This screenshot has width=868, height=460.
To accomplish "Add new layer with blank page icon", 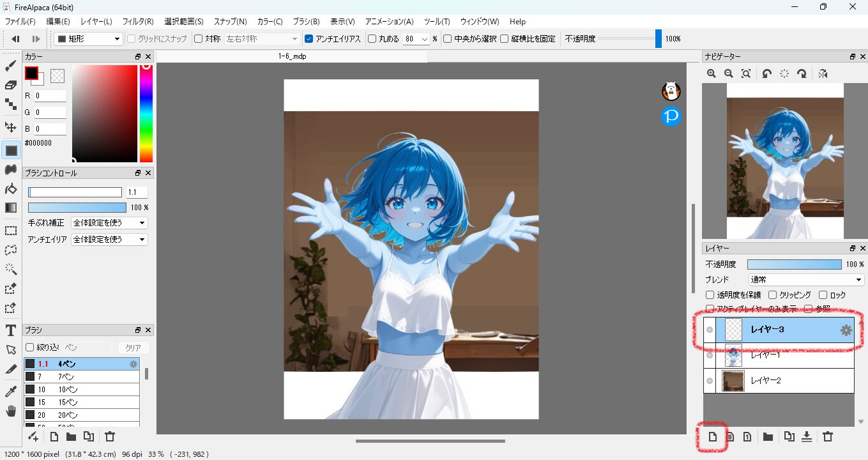I will pyautogui.click(x=713, y=437).
